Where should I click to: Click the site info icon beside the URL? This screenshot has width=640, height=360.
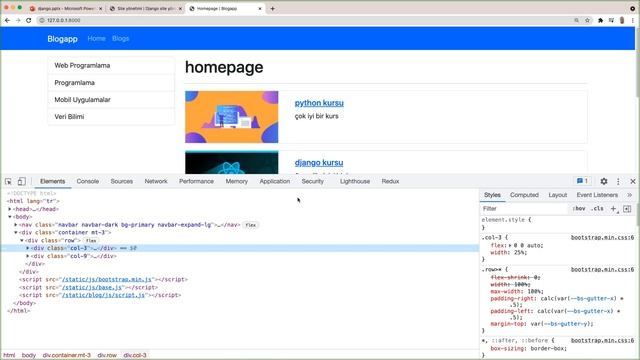[x=42, y=20]
